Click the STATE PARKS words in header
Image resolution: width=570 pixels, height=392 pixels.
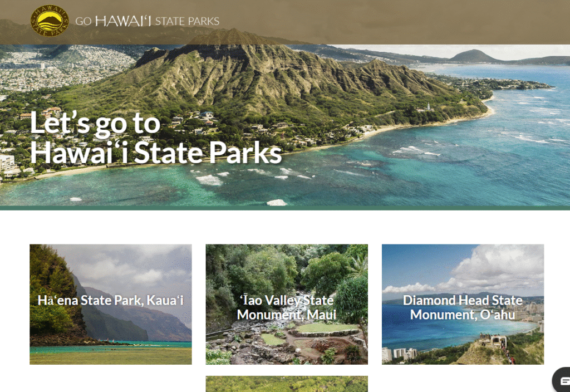tap(187, 22)
